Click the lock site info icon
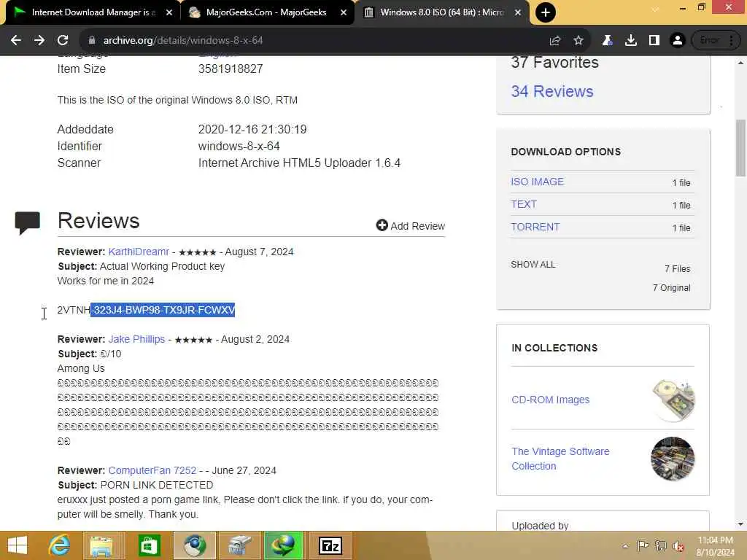This screenshot has height=560, width=747. coord(92,41)
